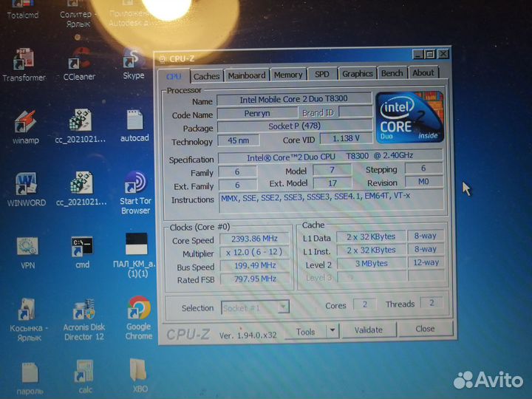Open the VPN desktop icon
Image resolution: width=532 pixels, height=399 pixels.
27,253
